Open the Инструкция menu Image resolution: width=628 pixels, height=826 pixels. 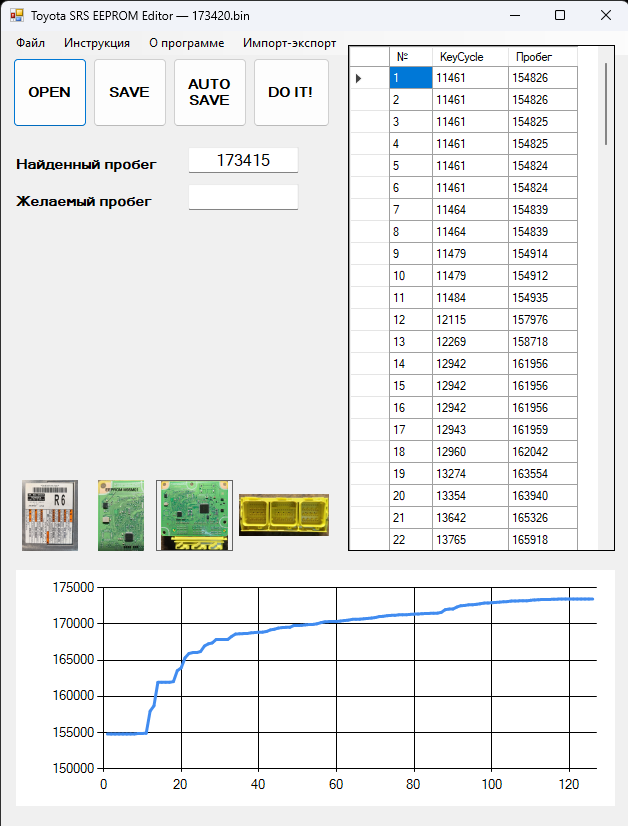[97, 43]
